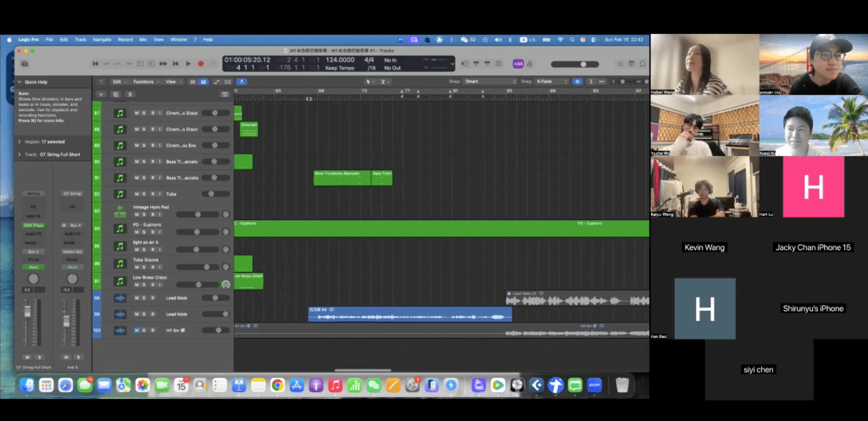Image resolution: width=868 pixels, height=421 pixels.
Task: Go to project beginning with the transport button
Action: 95,64
